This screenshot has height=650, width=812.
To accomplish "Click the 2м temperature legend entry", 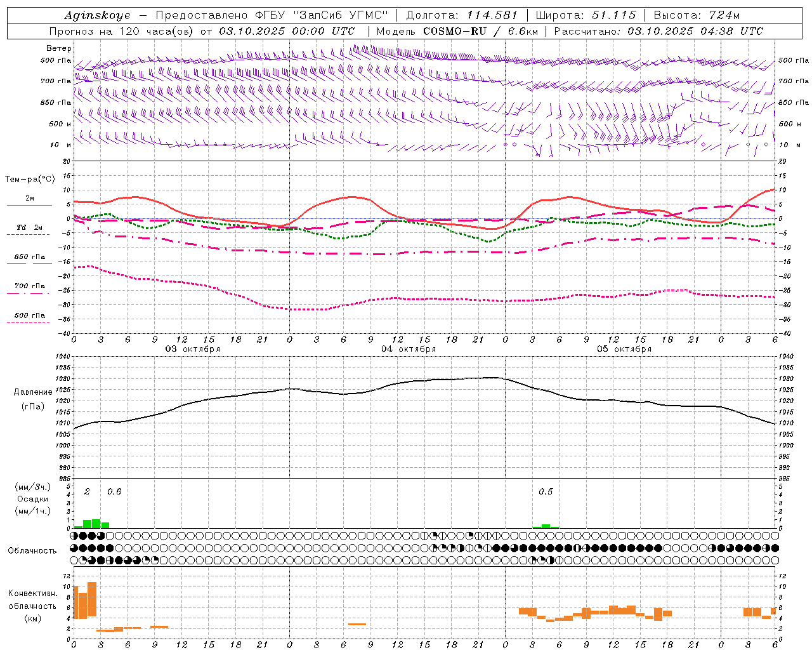I will tap(30, 198).
